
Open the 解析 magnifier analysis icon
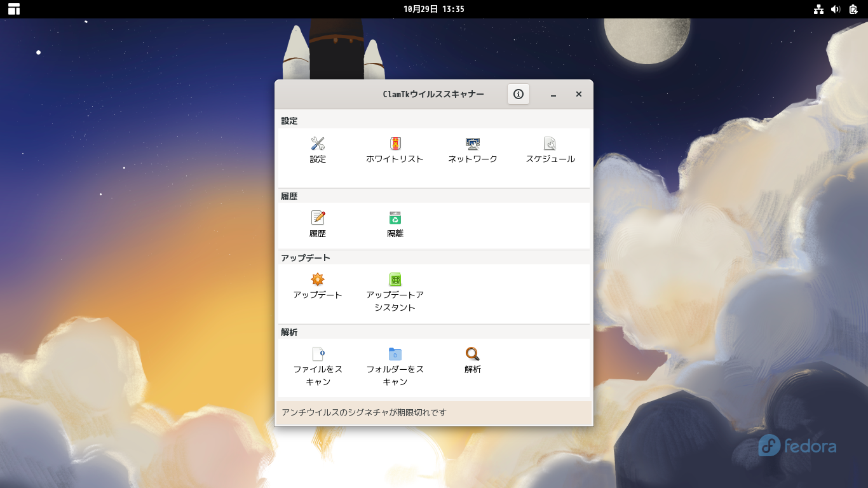click(473, 354)
